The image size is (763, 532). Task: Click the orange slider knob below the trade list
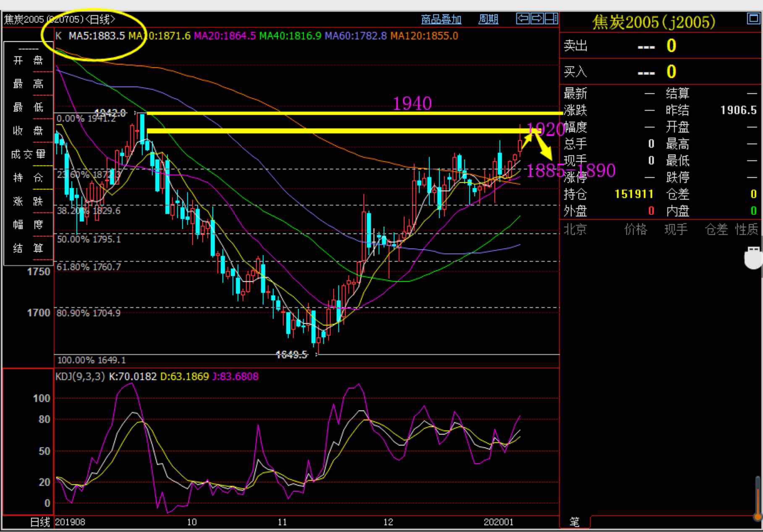tap(758, 517)
